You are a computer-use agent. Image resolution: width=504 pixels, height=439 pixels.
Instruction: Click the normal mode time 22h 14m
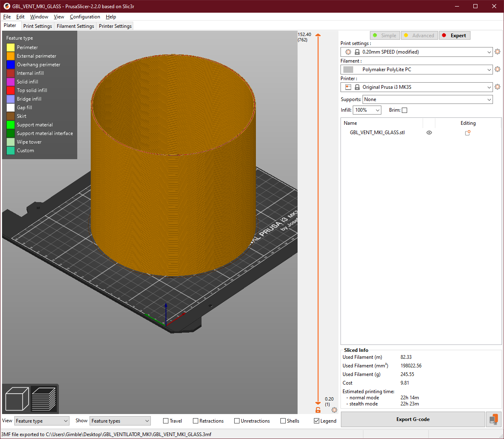pos(410,398)
